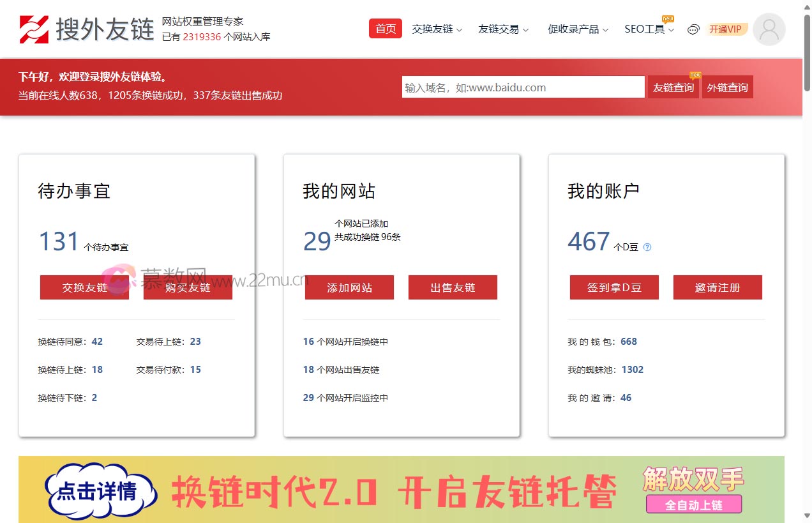Click the D豆 help question mark icon
The height and width of the screenshot is (523, 812).
[647, 247]
